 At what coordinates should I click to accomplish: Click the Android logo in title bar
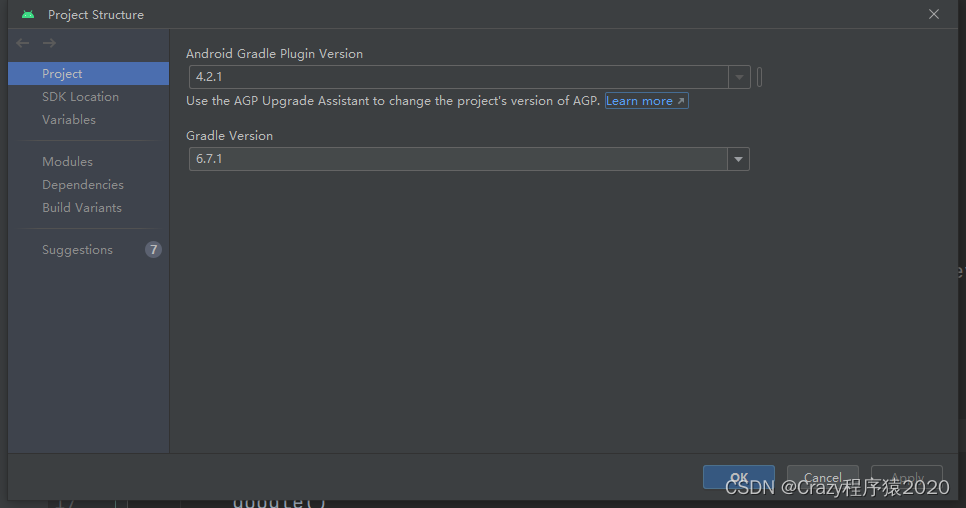pos(28,15)
